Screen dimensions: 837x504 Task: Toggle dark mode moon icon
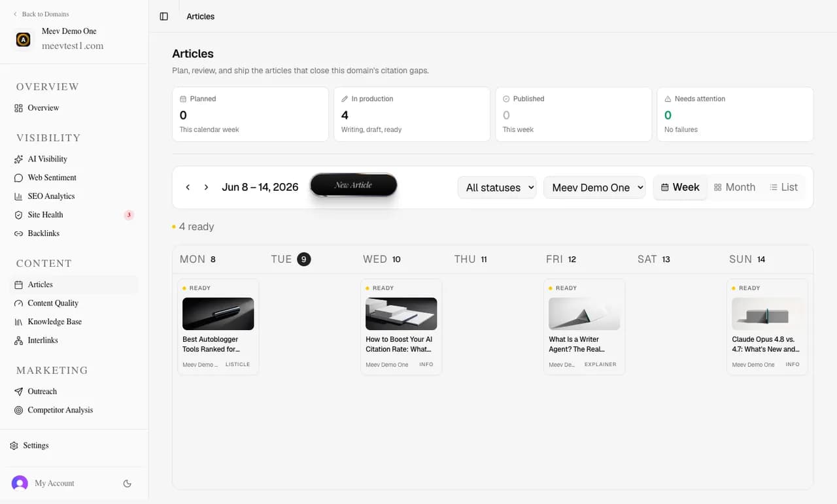[x=128, y=484]
